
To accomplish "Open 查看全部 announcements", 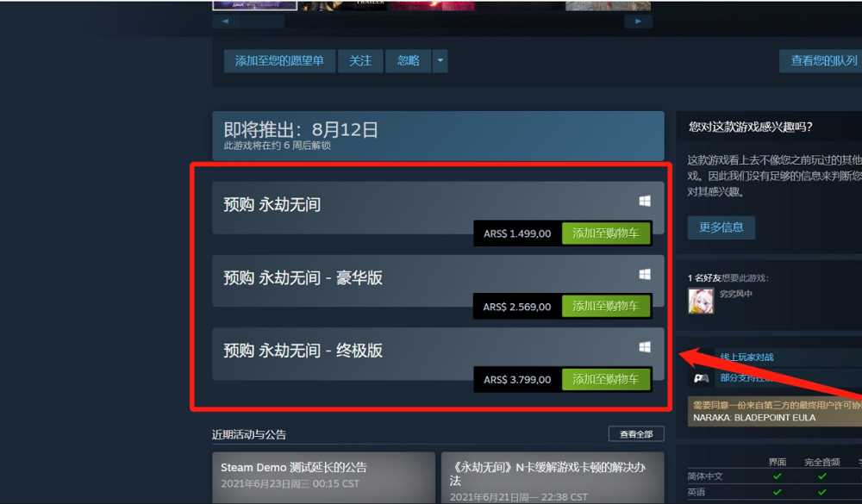I will point(636,434).
